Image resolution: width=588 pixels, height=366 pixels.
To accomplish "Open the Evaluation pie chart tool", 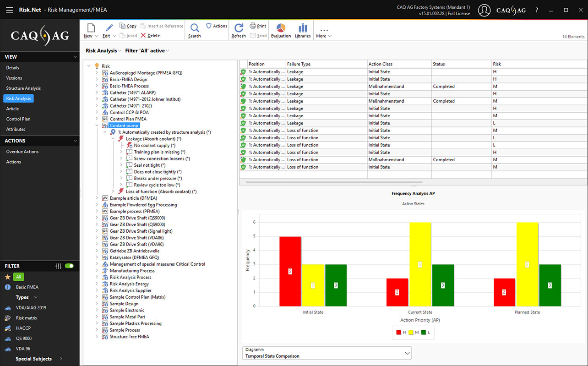I will pos(281,28).
